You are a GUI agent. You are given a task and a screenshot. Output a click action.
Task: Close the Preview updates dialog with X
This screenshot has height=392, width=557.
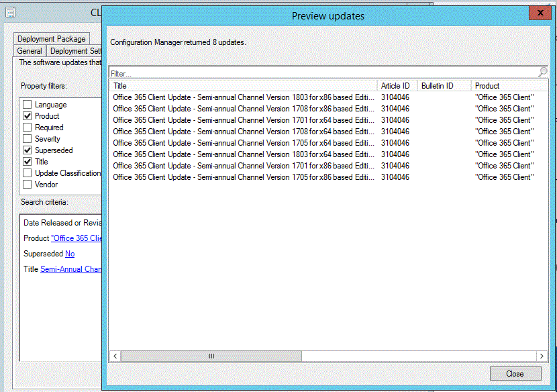point(540,13)
